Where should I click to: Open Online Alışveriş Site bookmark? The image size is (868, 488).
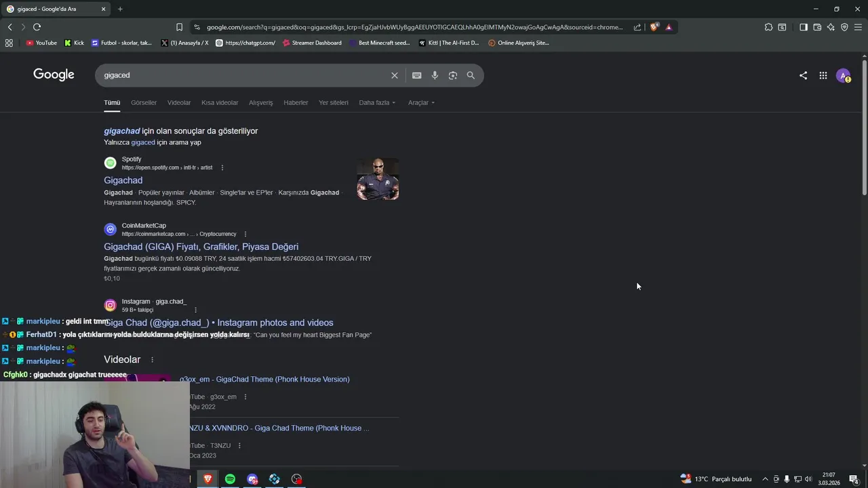519,43
